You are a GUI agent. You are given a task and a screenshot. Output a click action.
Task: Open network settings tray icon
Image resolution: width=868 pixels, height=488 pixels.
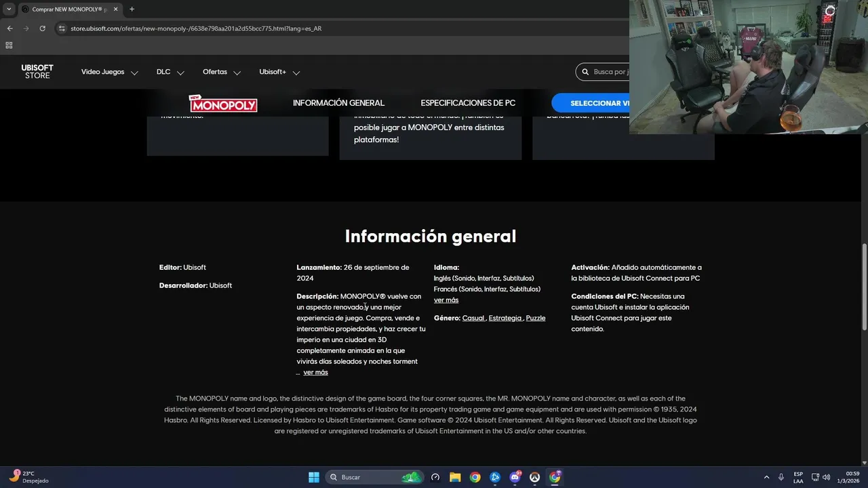[x=815, y=477]
